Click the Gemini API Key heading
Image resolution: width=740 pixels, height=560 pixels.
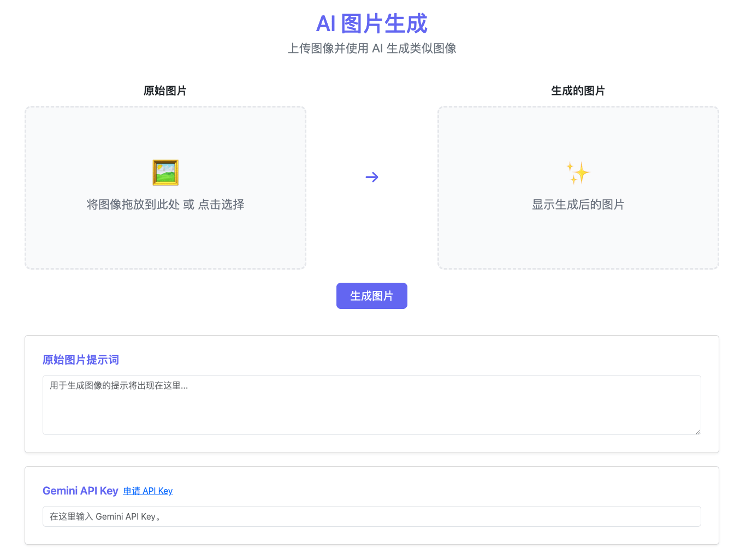point(80,491)
